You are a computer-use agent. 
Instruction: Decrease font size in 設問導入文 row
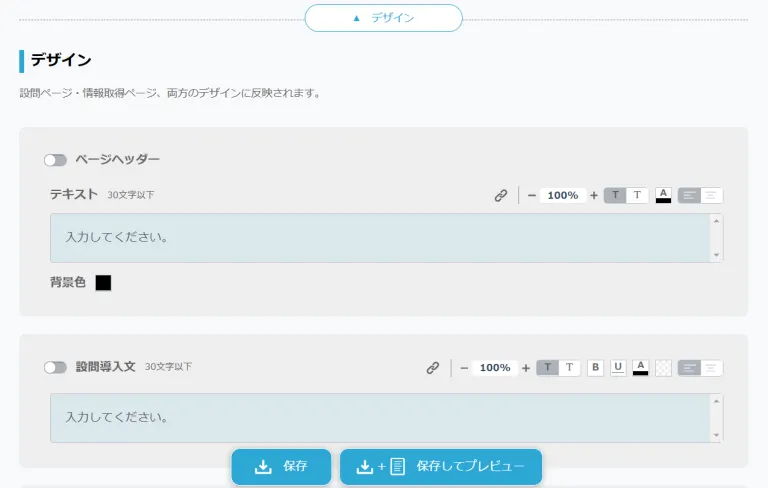coord(464,368)
